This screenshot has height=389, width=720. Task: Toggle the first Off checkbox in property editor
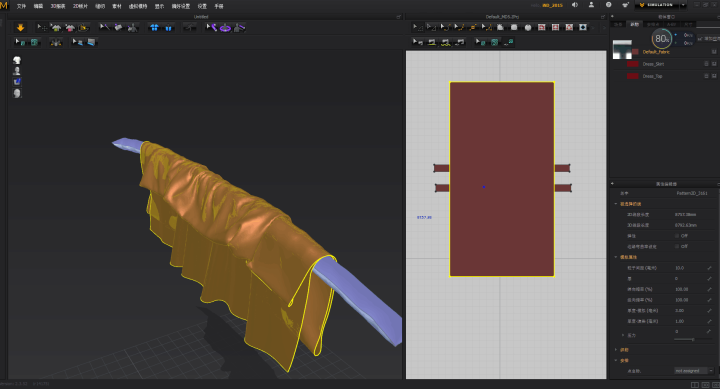click(x=677, y=236)
